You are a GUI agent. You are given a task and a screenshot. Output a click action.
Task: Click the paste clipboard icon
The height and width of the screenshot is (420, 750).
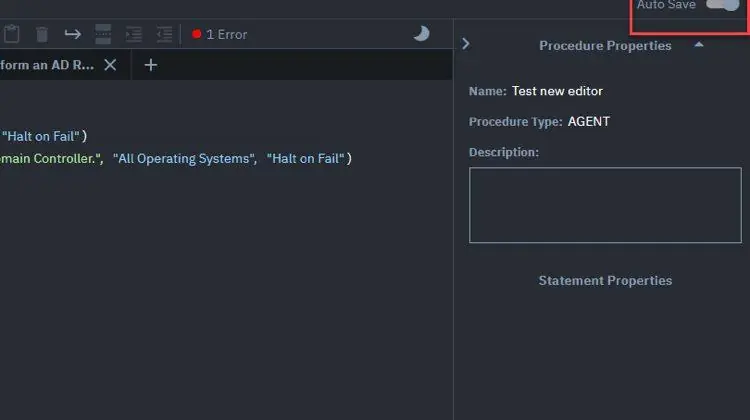11,34
